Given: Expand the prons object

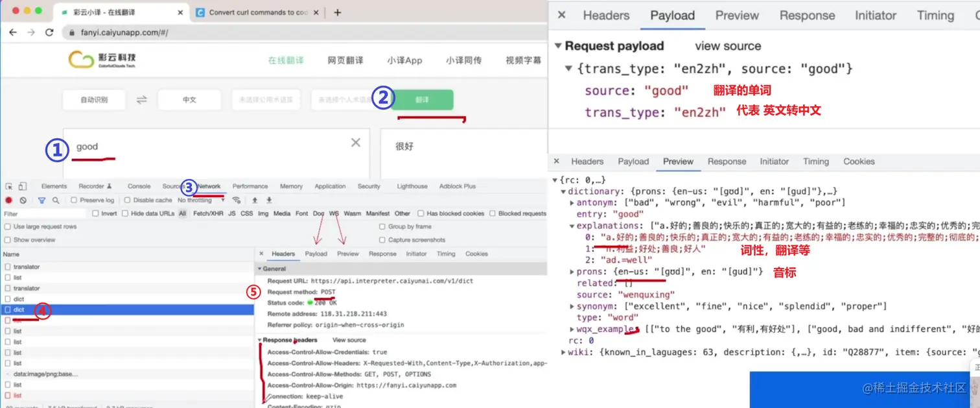Looking at the screenshot, I should click(x=572, y=272).
